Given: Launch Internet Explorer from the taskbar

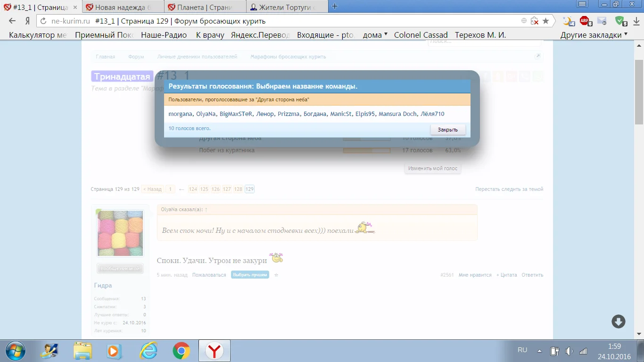Looking at the screenshot, I should (148, 350).
